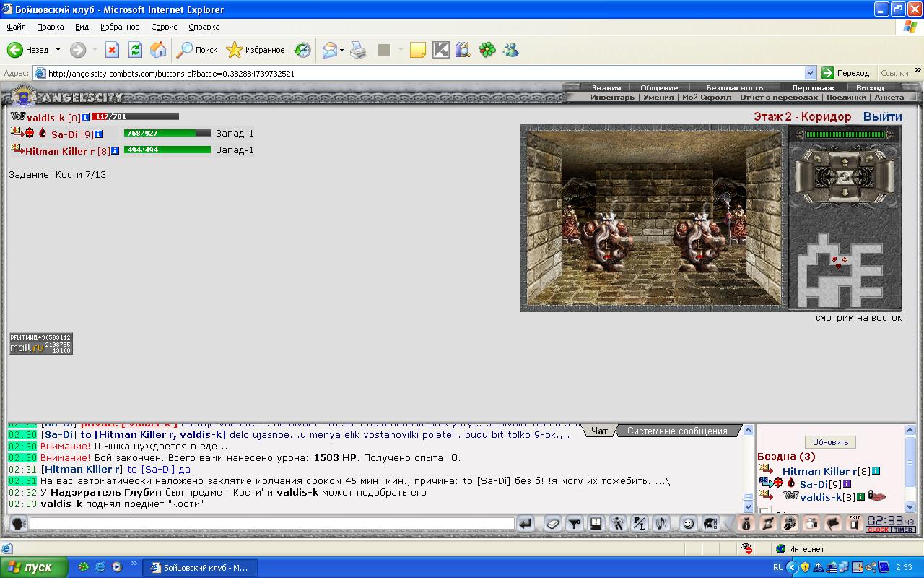The width and height of the screenshot is (924, 578).
Task: Click the Обновить button
Action: click(x=830, y=441)
